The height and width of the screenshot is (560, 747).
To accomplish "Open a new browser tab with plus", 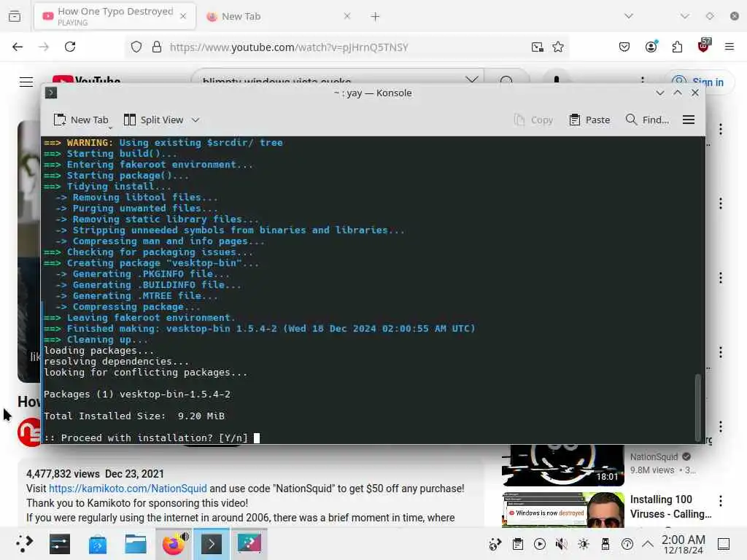I will click(375, 17).
